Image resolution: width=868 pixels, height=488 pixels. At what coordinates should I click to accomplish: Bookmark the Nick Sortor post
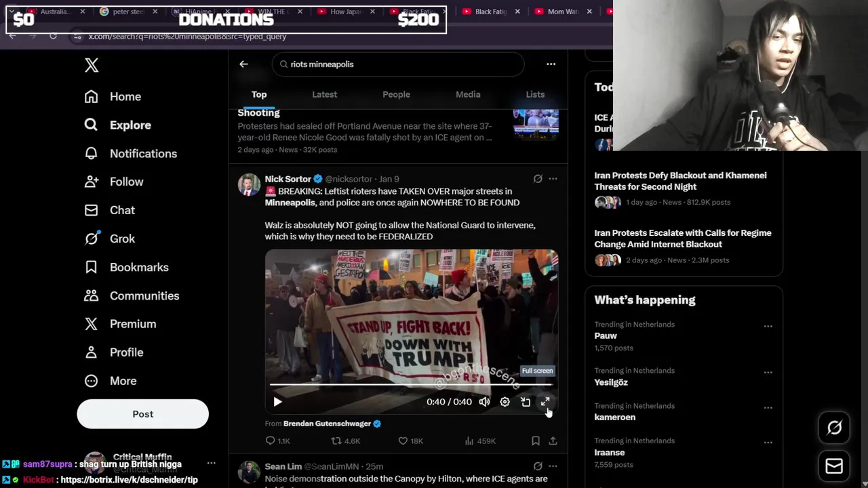(536, 441)
